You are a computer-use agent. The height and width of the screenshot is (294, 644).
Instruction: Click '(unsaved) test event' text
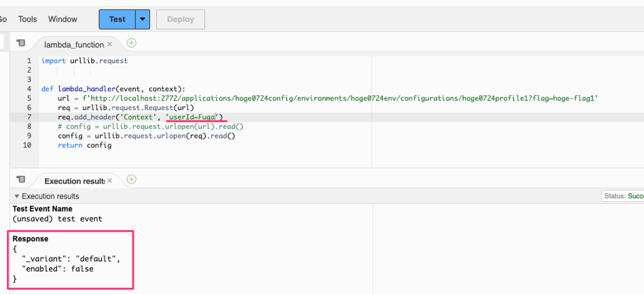57,219
